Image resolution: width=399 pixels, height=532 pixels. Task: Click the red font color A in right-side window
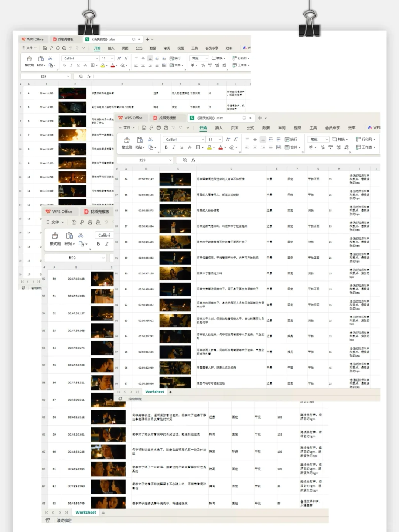(220, 147)
